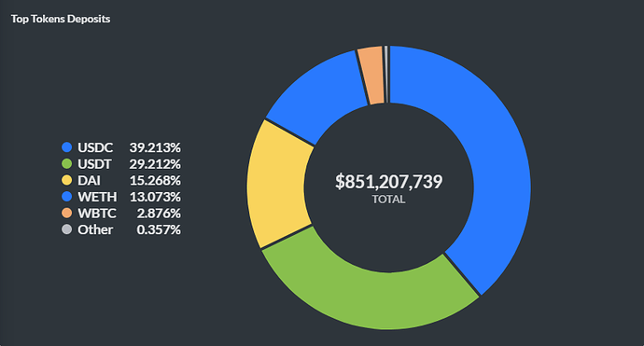Click the 0.357% value
The width and height of the screenshot is (644, 346).
tap(159, 229)
